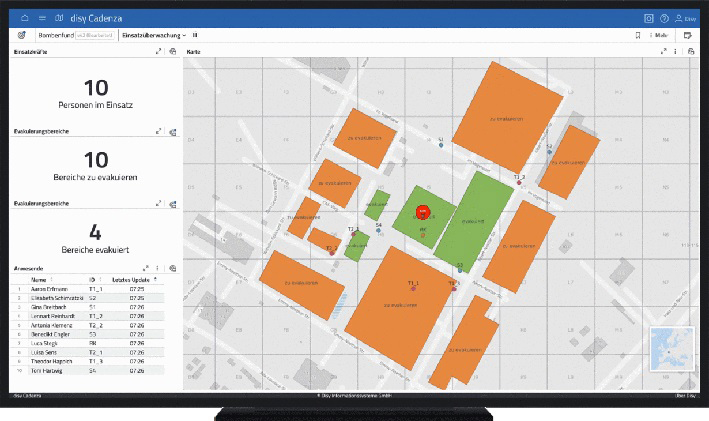
Task: Click the map icon beside the disy Cadenza title
Action: tap(59, 18)
